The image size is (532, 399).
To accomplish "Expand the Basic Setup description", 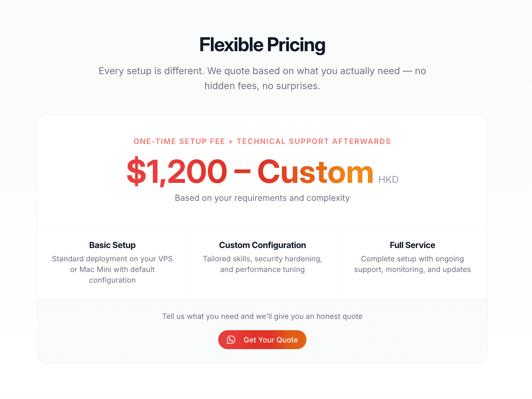I will (112, 269).
